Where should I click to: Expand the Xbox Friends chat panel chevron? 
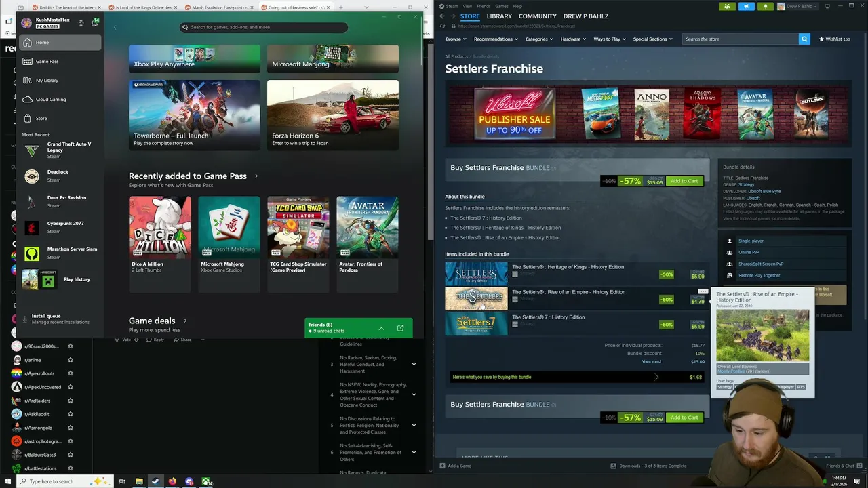[381, 328]
